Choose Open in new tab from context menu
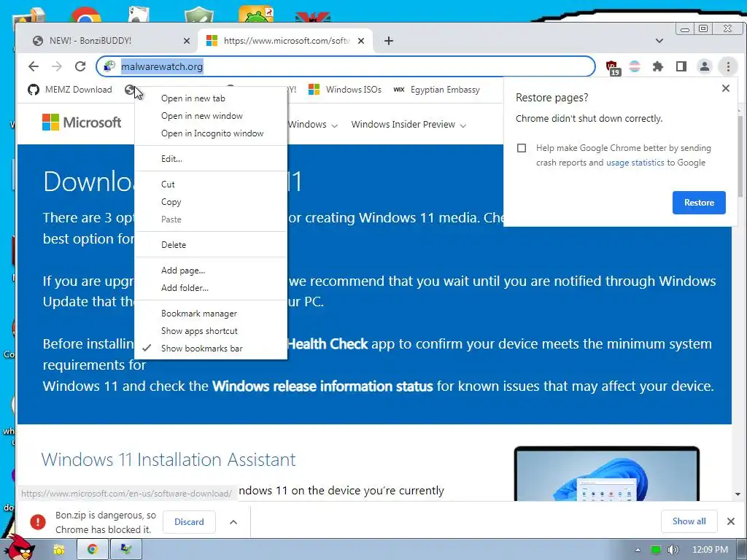The image size is (747, 560). pos(211,98)
